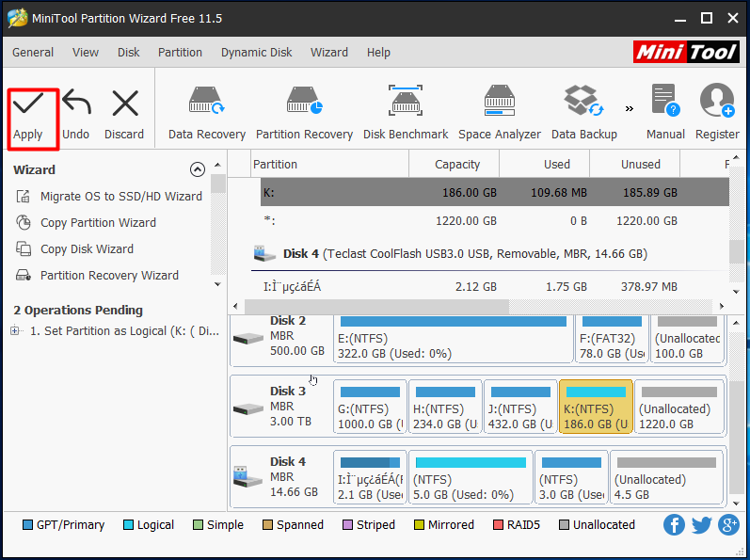The width and height of the screenshot is (750, 560).
Task: Click the MiniTool logo
Action: (x=686, y=52)
